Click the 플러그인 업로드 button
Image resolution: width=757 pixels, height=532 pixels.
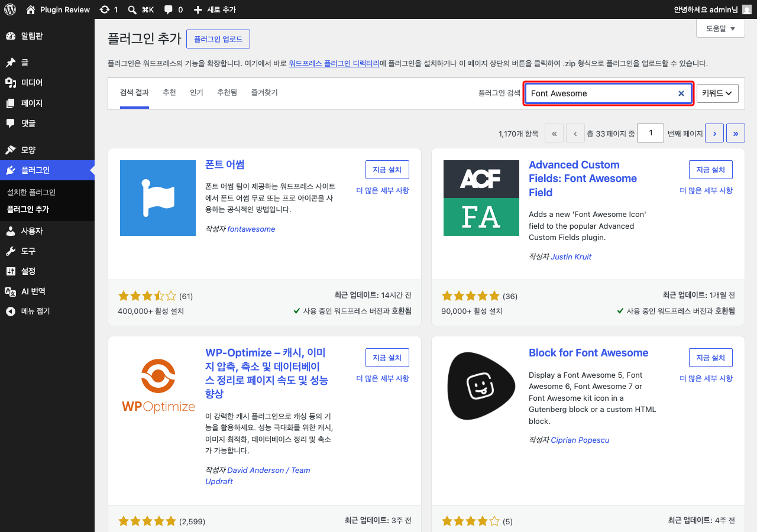(x=218, y=39)
